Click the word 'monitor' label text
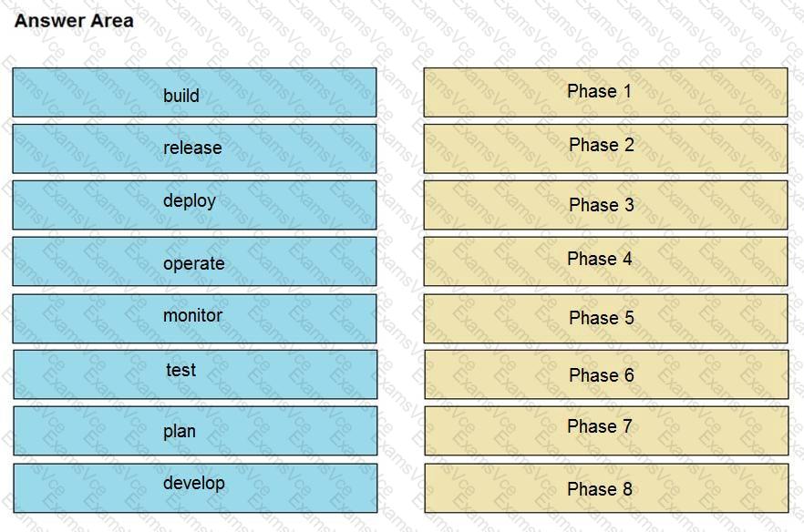This screenshot has width=804, height=532. 193,315
